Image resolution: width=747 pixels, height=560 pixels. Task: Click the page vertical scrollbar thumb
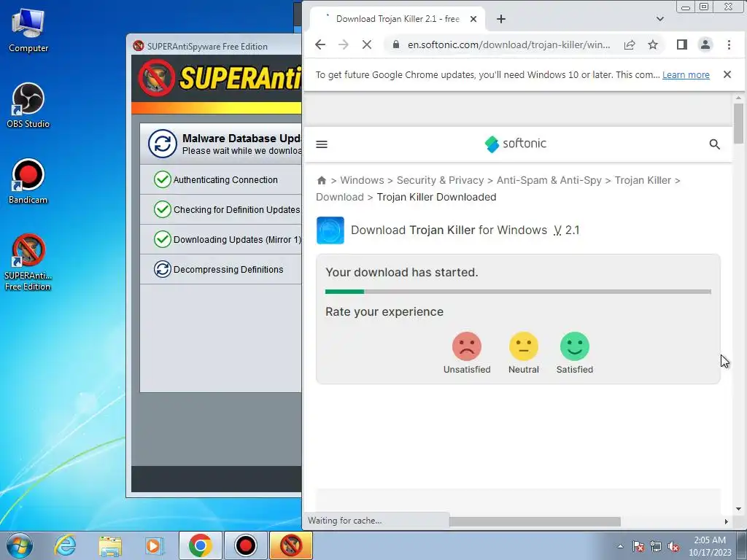click(x=738, y=123)
